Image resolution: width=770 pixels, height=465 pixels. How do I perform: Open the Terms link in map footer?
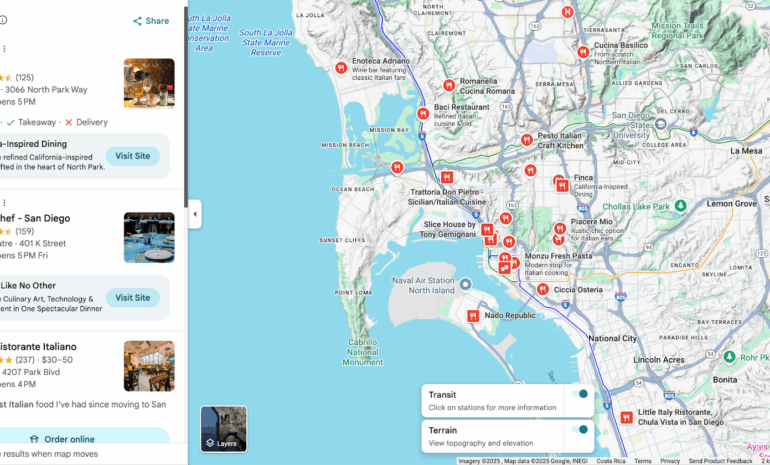click(643, 461)
